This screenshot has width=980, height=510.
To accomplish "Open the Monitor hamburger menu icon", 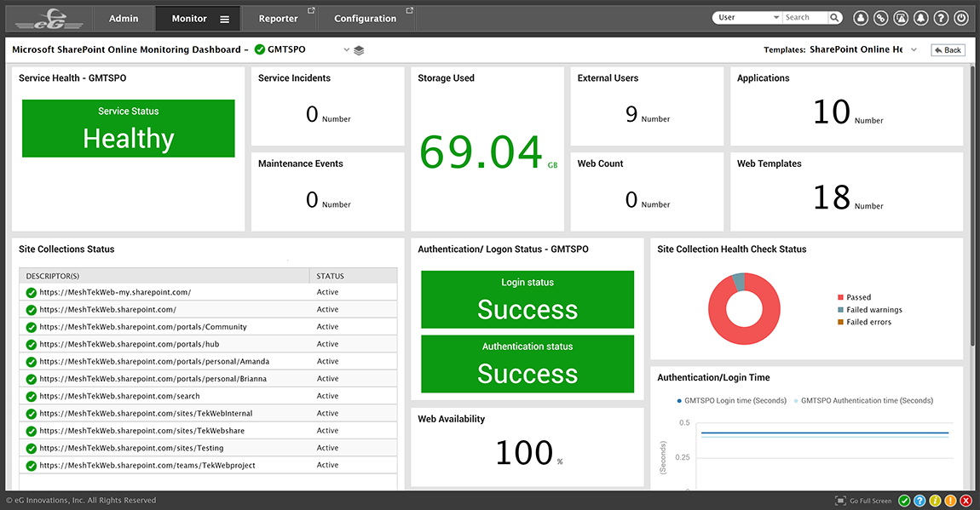I will click(x=224, y=20).
